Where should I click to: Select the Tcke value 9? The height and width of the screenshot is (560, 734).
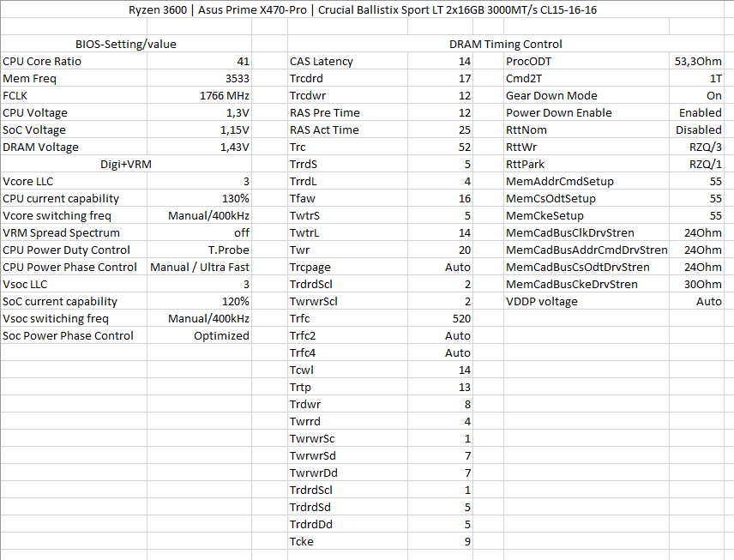tap(440, 541)
